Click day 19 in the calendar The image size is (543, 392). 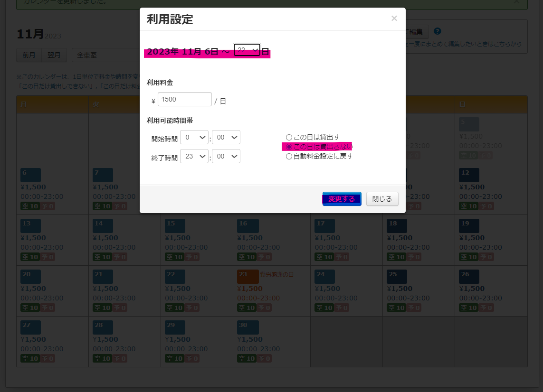click(469, 226)
